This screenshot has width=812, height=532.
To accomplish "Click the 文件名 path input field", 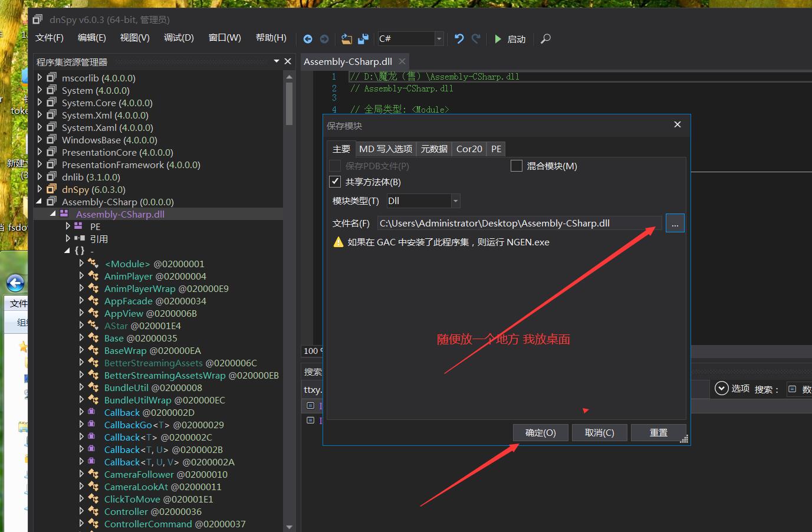I will (x=519, y=224).
